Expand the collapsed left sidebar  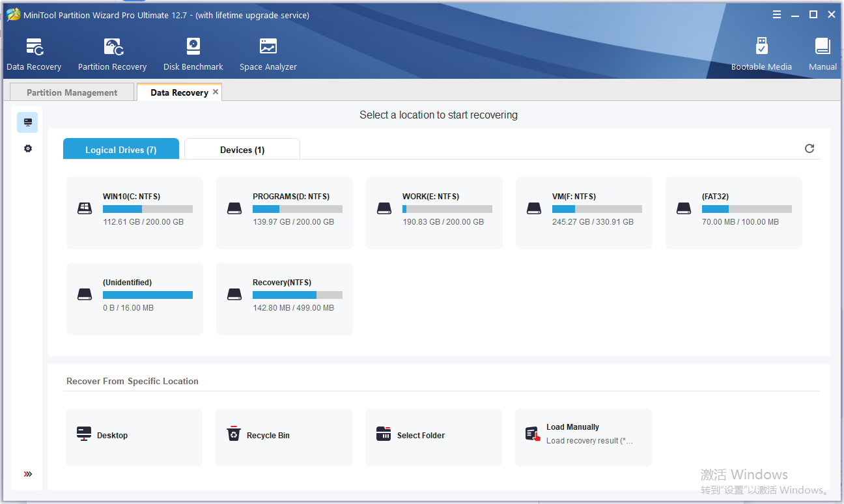tap(27, 473)
